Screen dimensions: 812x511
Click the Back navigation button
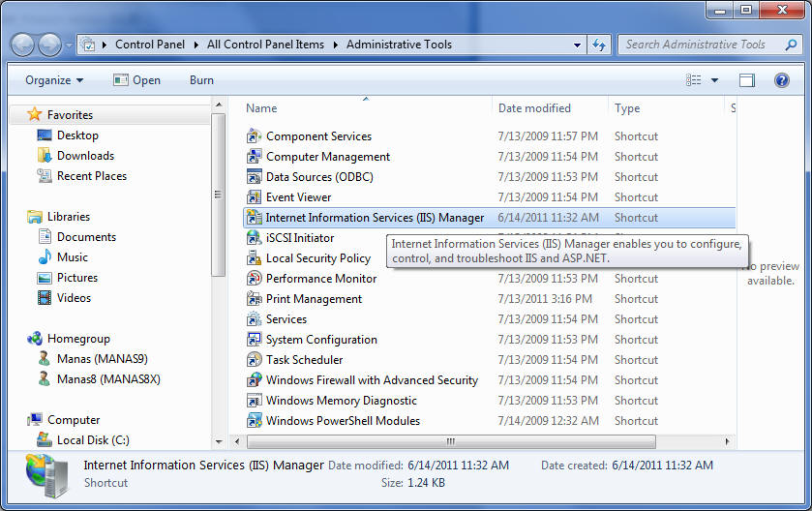point(23,45)
